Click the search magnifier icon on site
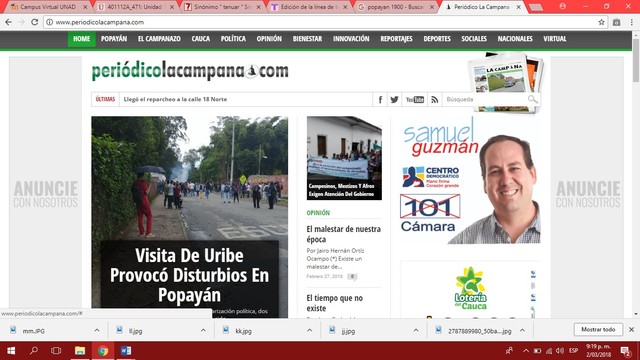Screen dimensions: 640x360 pyautogui.click(x=532, y=99)
